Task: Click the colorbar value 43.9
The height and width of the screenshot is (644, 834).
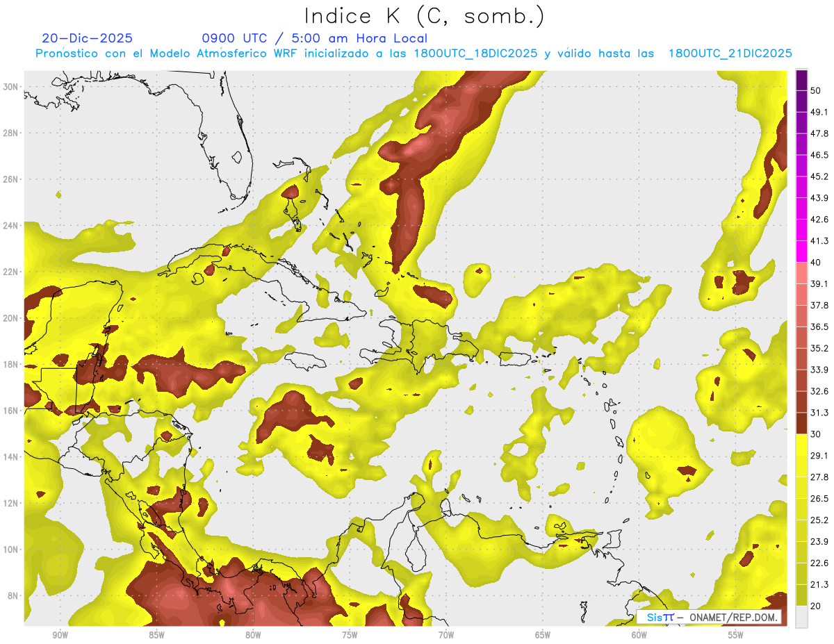Action: pyautogui.click(x=819, y=198)
